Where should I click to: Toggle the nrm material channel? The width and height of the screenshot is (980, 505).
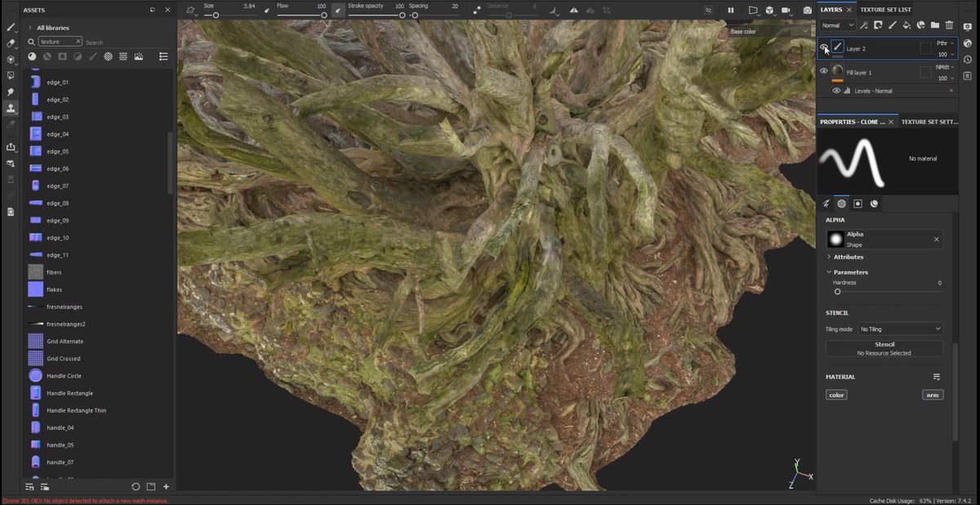click(x=933, y=395)
